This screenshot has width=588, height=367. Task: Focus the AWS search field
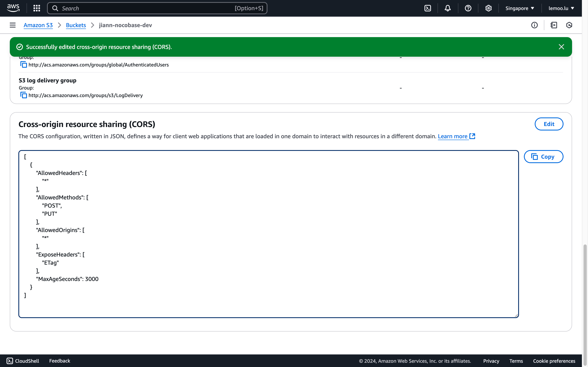146,8
